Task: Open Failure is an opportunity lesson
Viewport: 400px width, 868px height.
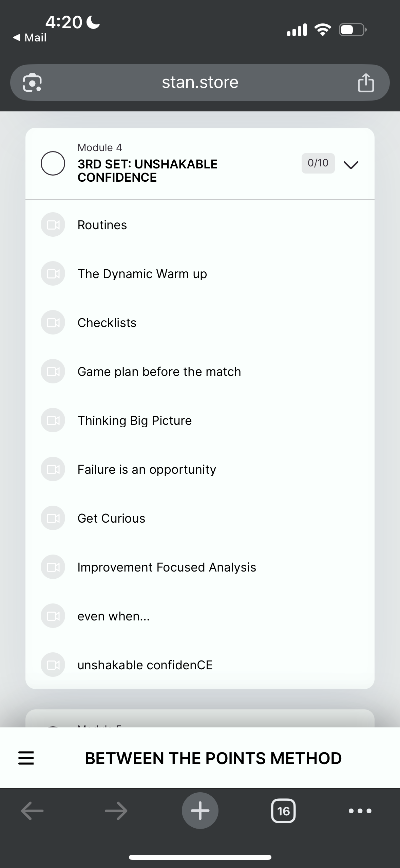Action: [147, 469]
